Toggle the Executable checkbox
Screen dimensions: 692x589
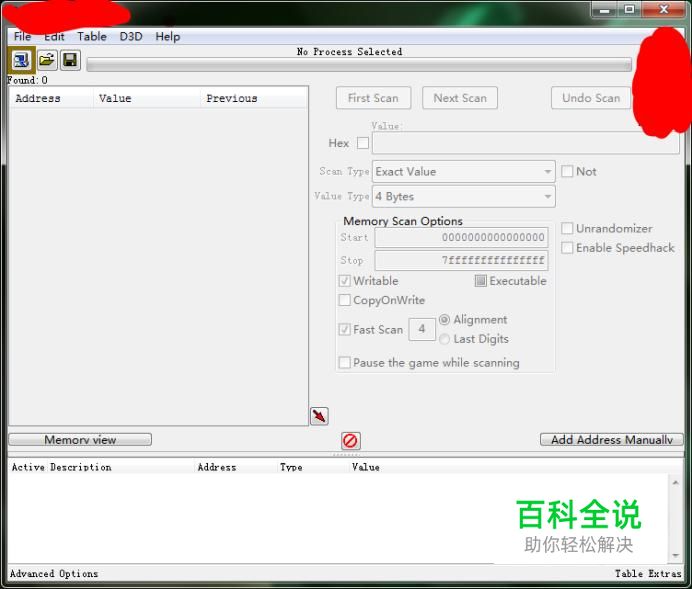point(481,281)
